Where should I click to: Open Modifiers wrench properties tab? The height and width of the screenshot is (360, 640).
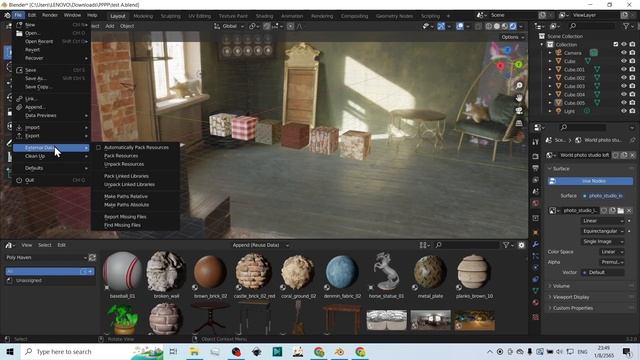point(536,244)
